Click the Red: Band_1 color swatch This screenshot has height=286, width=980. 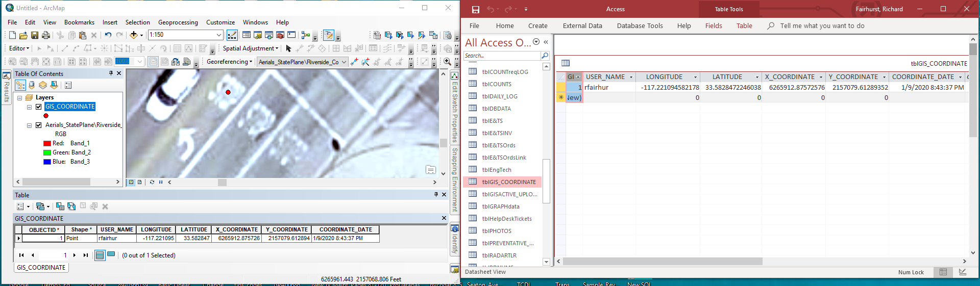[x=47, y=143]
